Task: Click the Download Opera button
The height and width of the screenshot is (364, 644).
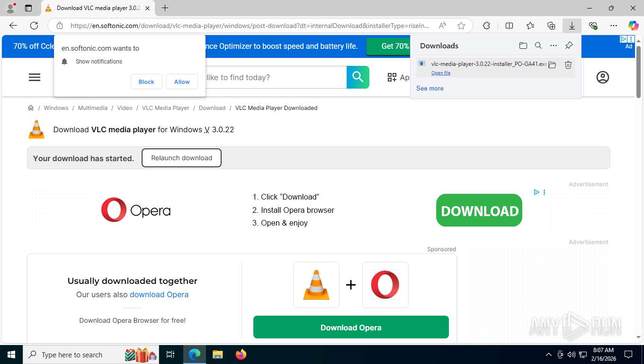Action: (x=351, y=328)
